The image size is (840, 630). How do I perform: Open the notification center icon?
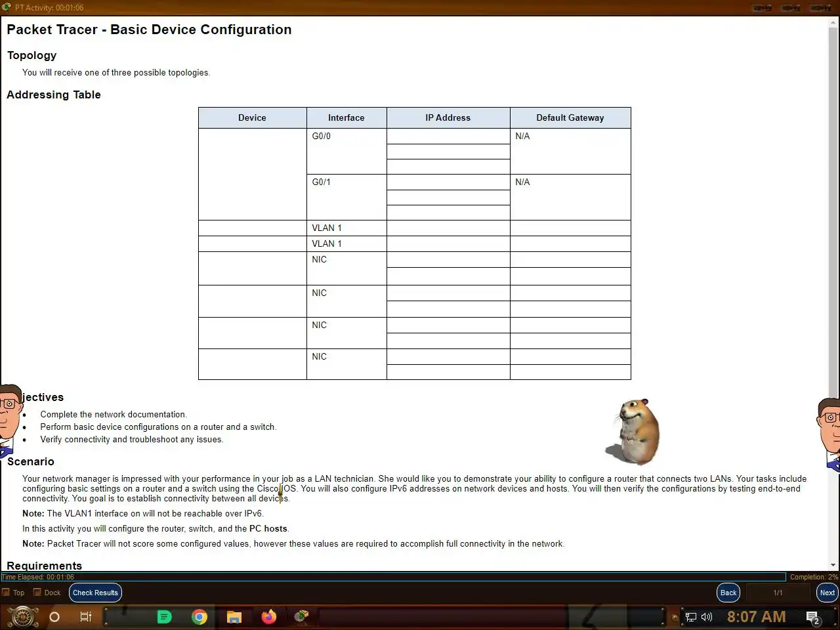pyautogui.click(x=813, y=618)
